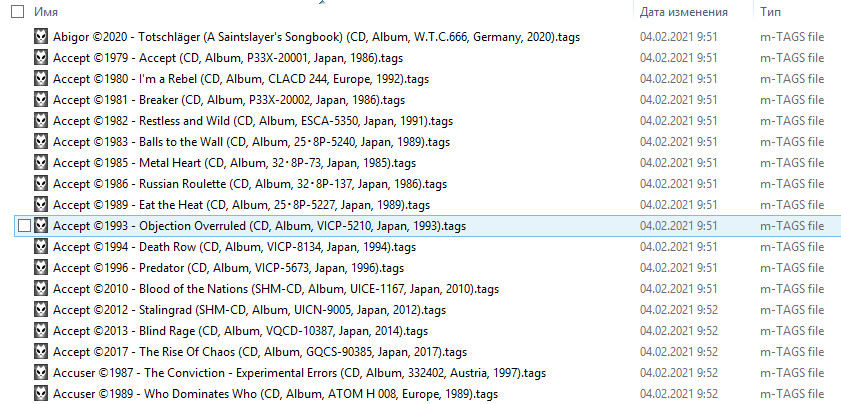Screen dimensions: 841x404
Task: Click the Who Dominates Who file icon
Action: tap(41, 394)
